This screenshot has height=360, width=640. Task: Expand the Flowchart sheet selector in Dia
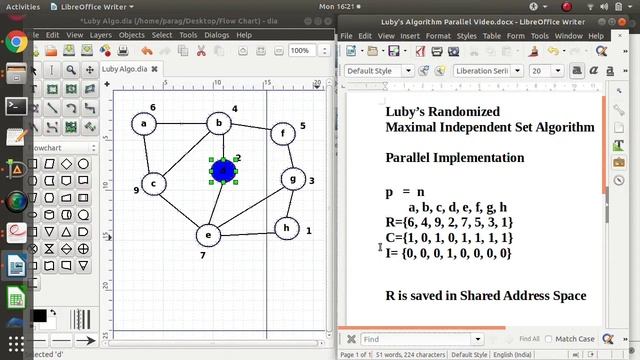93,148
